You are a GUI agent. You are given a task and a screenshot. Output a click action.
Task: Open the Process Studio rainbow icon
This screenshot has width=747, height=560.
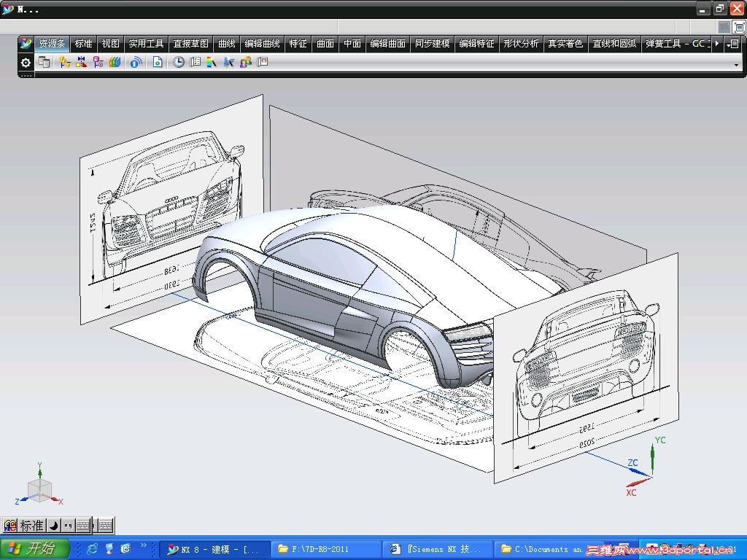pyautogui.click(x=212, y=62)
